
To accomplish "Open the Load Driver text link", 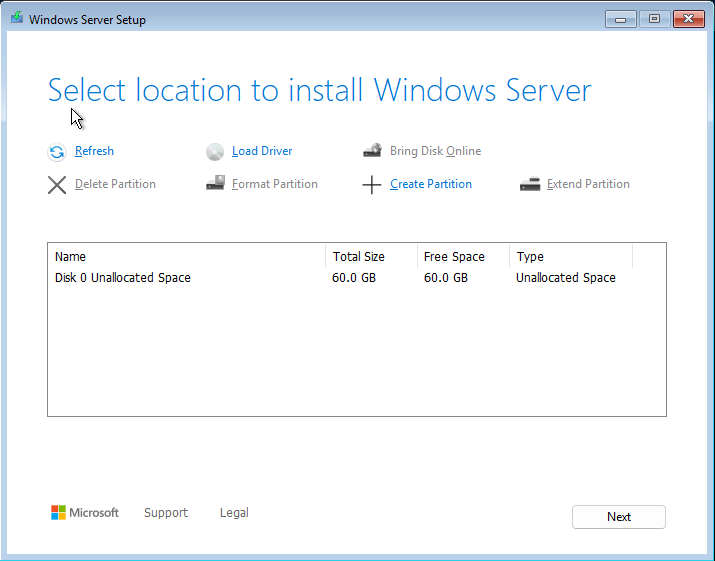I will click(262, 151).
